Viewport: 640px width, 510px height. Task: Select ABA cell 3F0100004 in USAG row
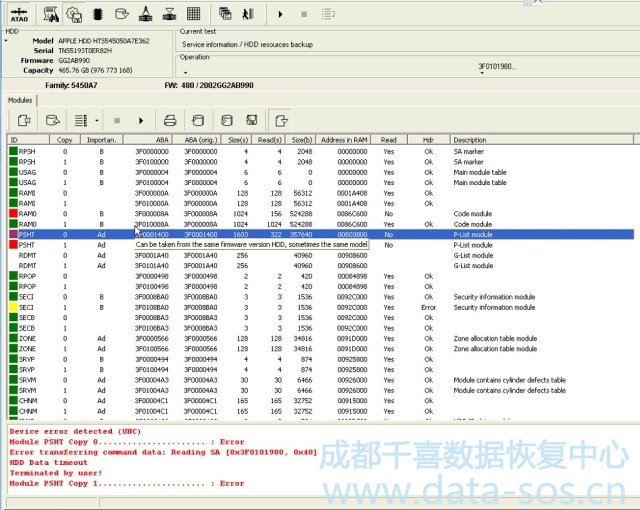(x=152, y=183)
